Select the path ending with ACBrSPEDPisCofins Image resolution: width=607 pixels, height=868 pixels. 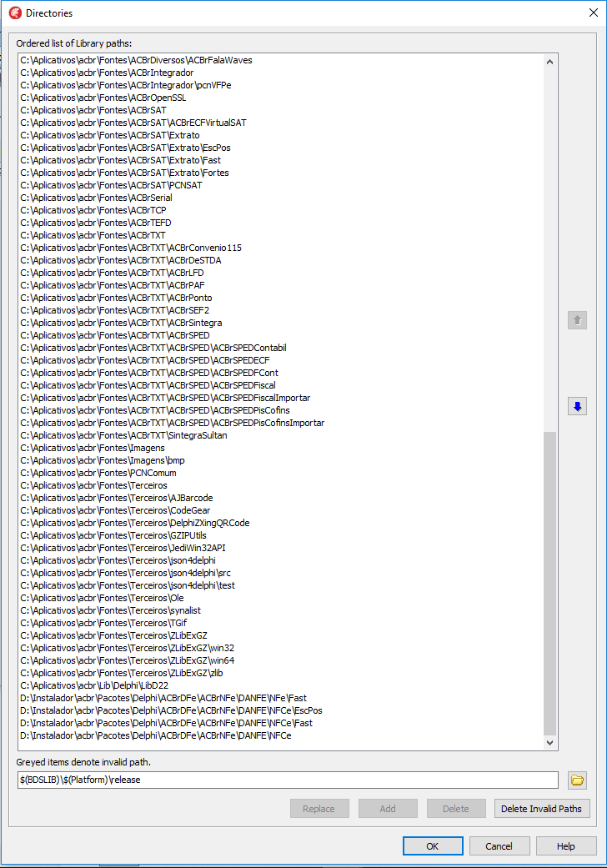point(155,411)
